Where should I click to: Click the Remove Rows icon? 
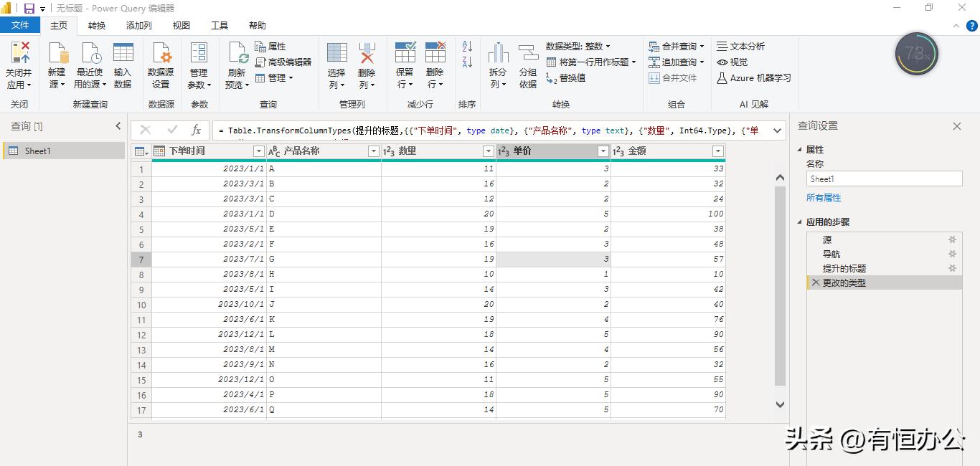435,63
